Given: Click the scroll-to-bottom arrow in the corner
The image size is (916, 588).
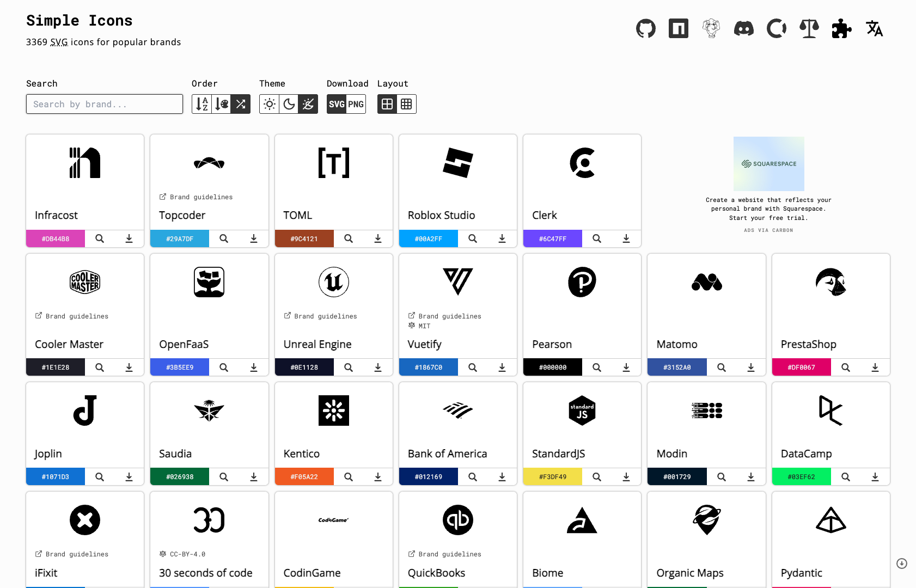Looking at the screenshot, I should (902, 563).
